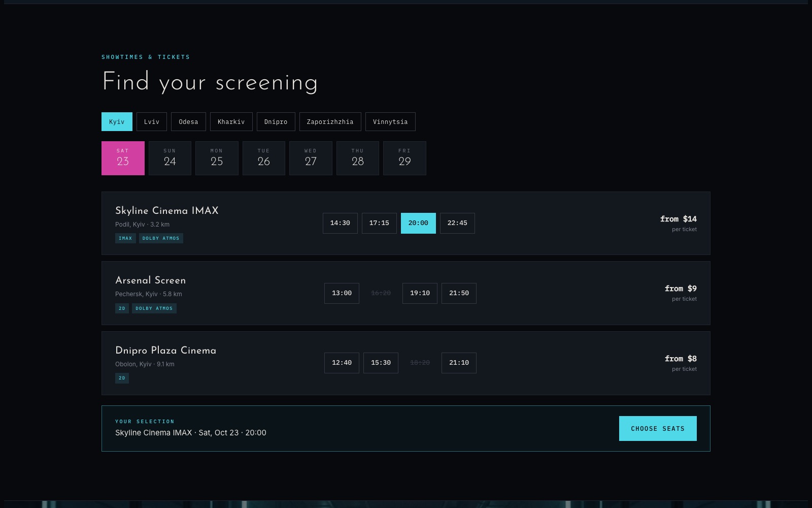Choose the 21:10 Dnipro Plaza screening
The width and height of the screenshot is (812, 508).
[459, 363]
